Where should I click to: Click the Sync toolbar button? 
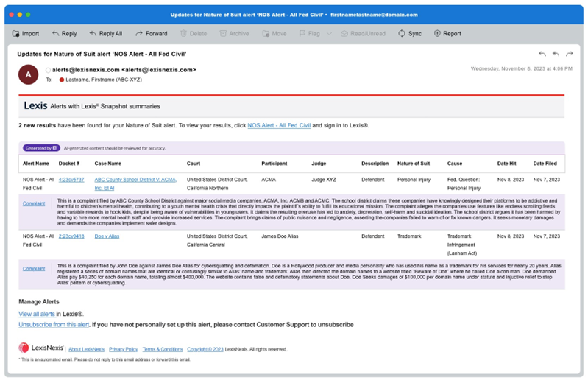[x=410, y=33]
